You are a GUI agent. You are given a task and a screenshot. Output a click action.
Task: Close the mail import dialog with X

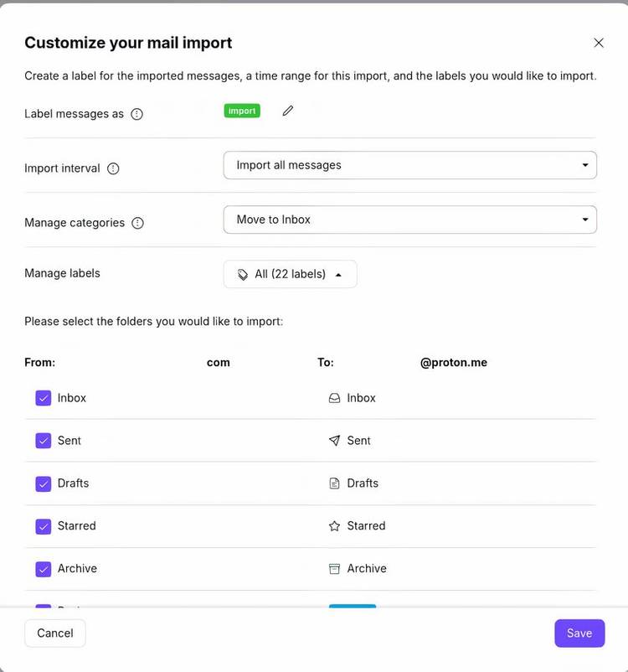[x=599, y=43]
